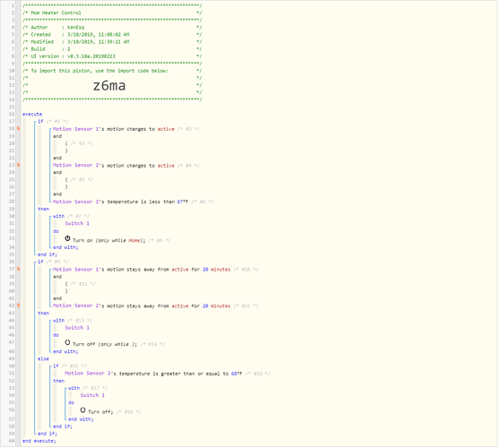This screenshot has width=501, height=448.
Task: Click the power icon on line 47
Action: [67, 342]
